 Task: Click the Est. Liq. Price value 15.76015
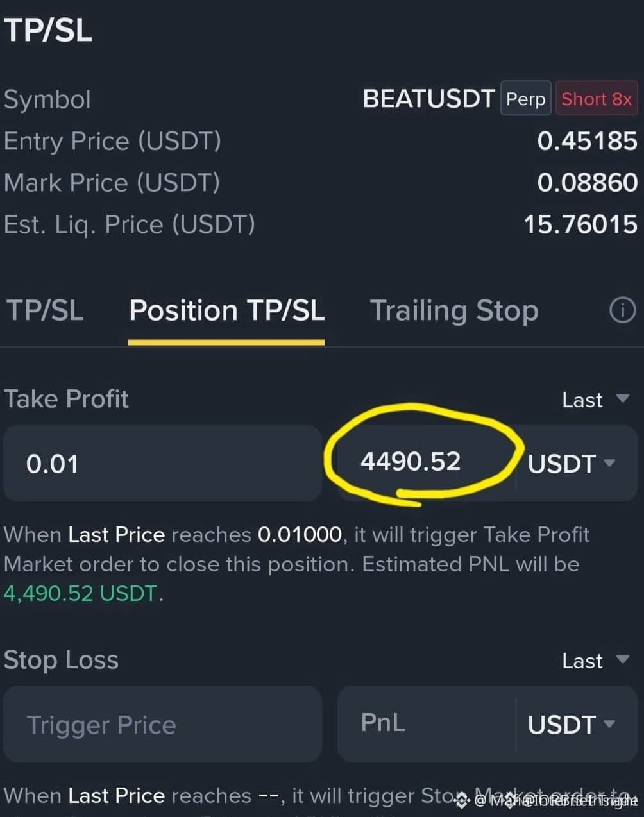point(581,225)
